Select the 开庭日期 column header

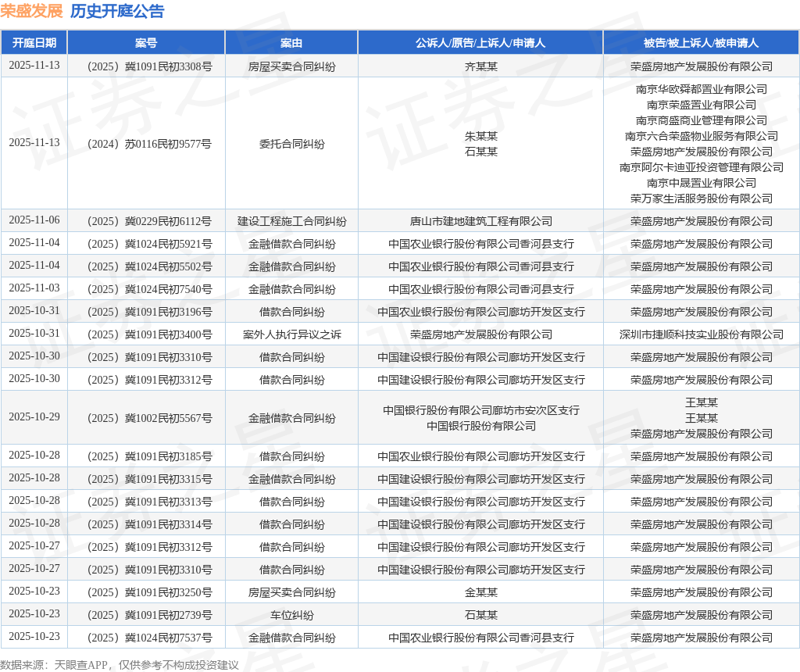(34, 43)
